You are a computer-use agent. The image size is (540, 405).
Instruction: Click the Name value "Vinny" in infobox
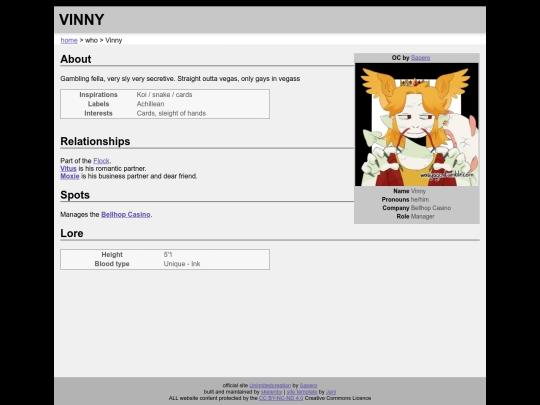click(418, 191)
